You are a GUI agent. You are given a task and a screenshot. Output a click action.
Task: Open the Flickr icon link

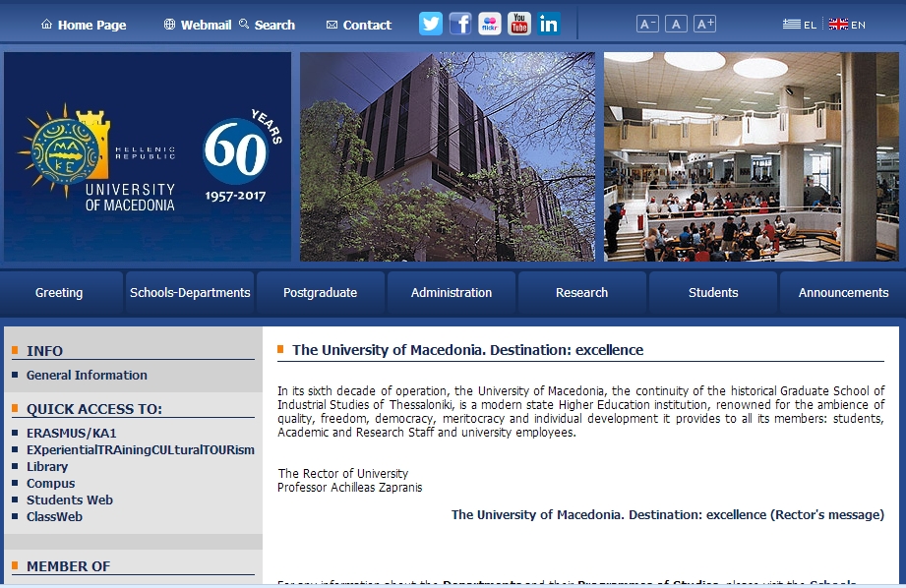[490, 24]
